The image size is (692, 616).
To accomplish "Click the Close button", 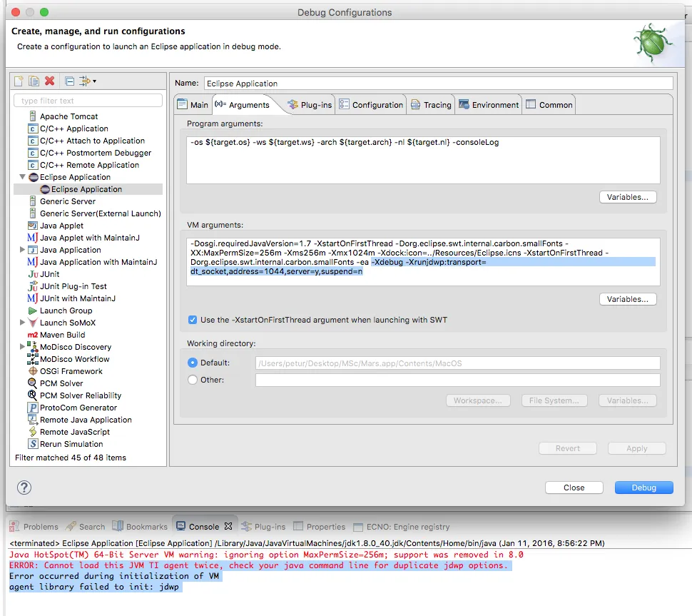I will click(574, 488).
